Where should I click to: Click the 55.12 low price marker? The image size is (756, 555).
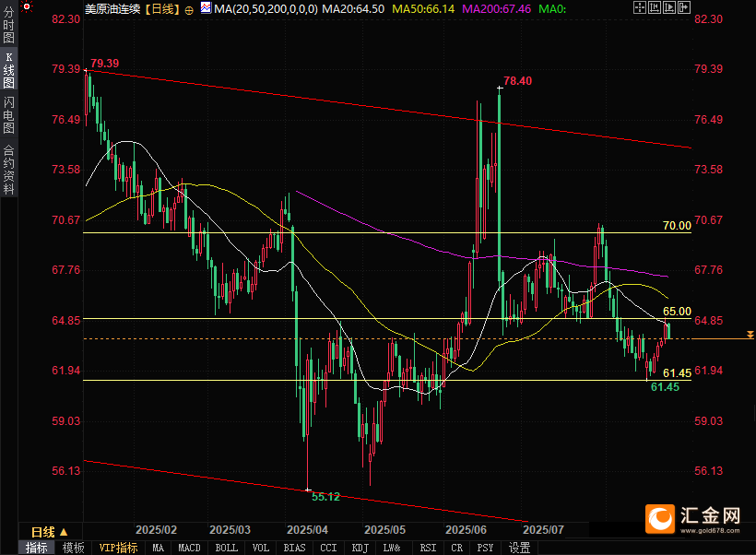pos(325,497)
